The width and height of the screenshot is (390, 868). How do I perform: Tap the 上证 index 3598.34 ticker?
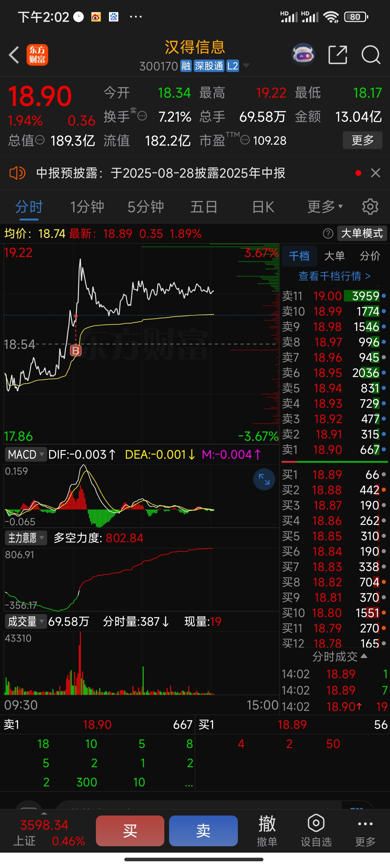49,832
